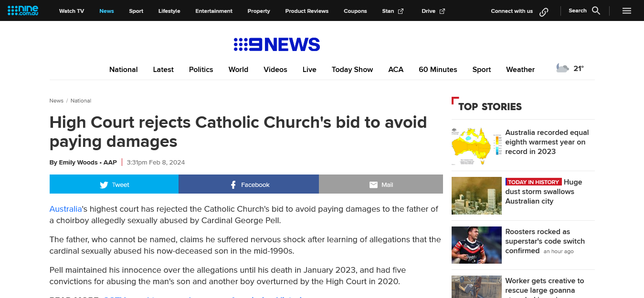Screen dimensions: 644x298
Task: Select Product Reviews in top bar
Action: (x=306, y=11)
